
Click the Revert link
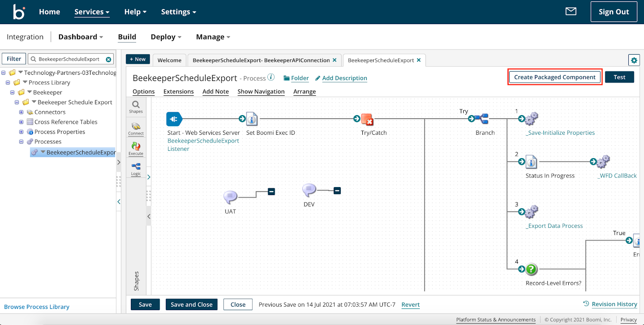[x=411, y=305]
